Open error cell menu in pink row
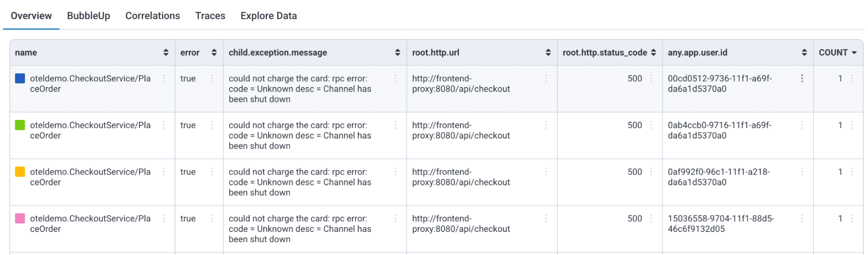 [x=212, y=219]
